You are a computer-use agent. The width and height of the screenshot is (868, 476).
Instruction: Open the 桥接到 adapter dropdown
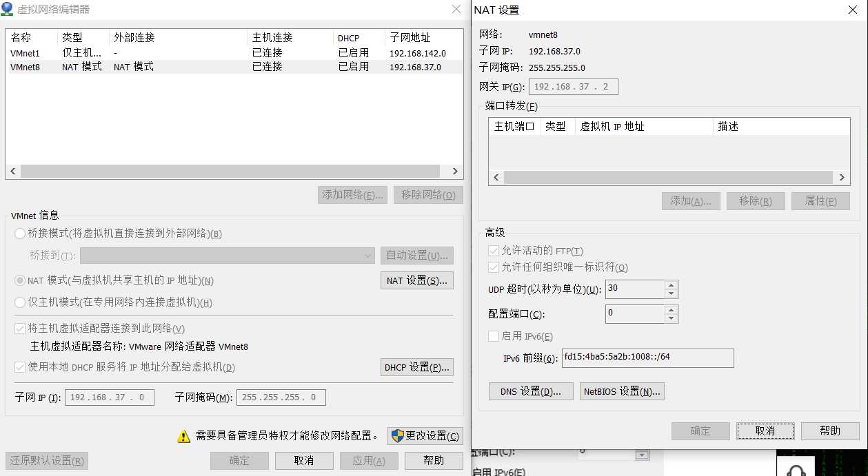coord(367,256)
